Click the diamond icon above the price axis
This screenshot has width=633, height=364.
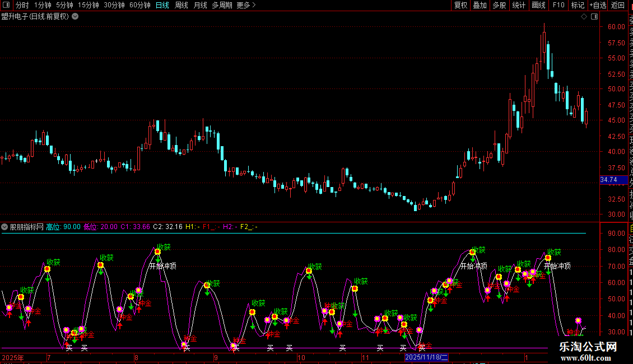tap(584, 17)
